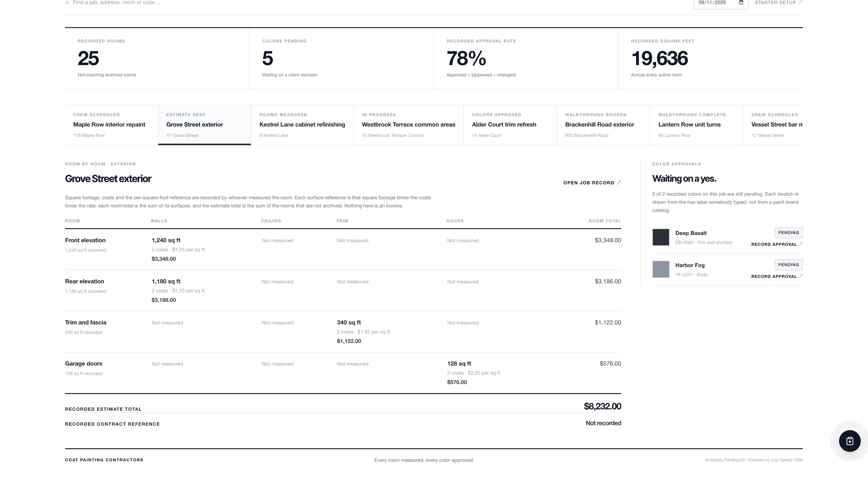Click the arrow icon next to Open Job Record
Screen dimensions: 868x488
click(x=618, y=183)
